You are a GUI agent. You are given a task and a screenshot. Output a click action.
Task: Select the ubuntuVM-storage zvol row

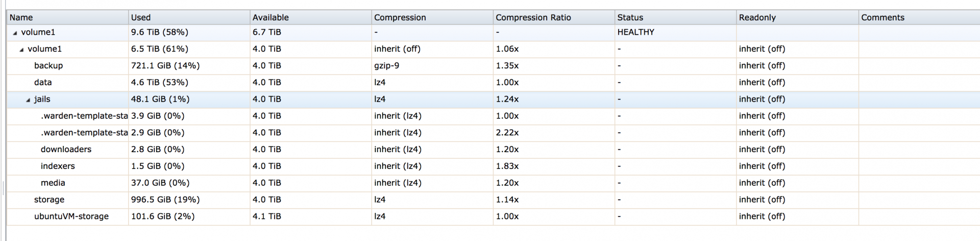pyautogui.click(x=71, y=216)
